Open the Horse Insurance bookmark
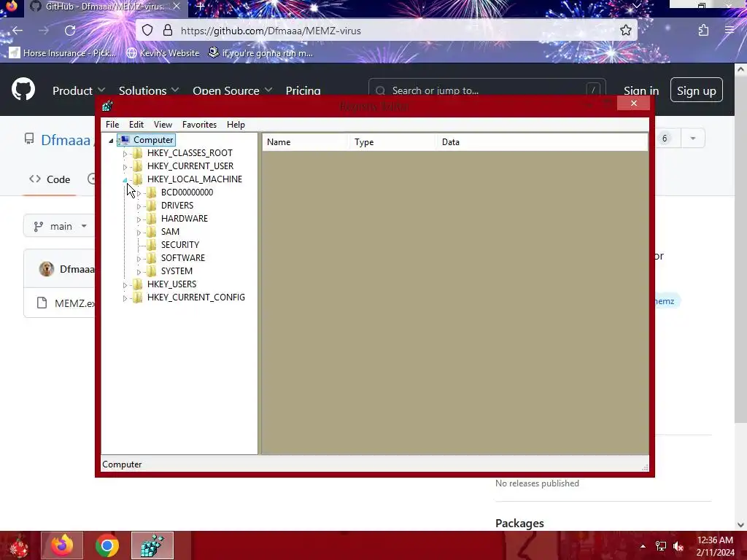Screen dimensions: 747x560 click(x=63, y=52)
